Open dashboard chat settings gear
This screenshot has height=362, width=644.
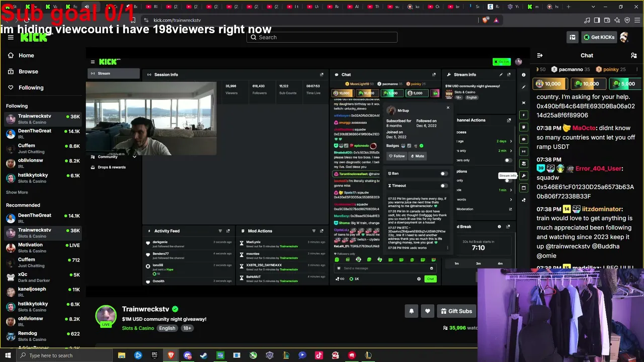pos(419,279)
